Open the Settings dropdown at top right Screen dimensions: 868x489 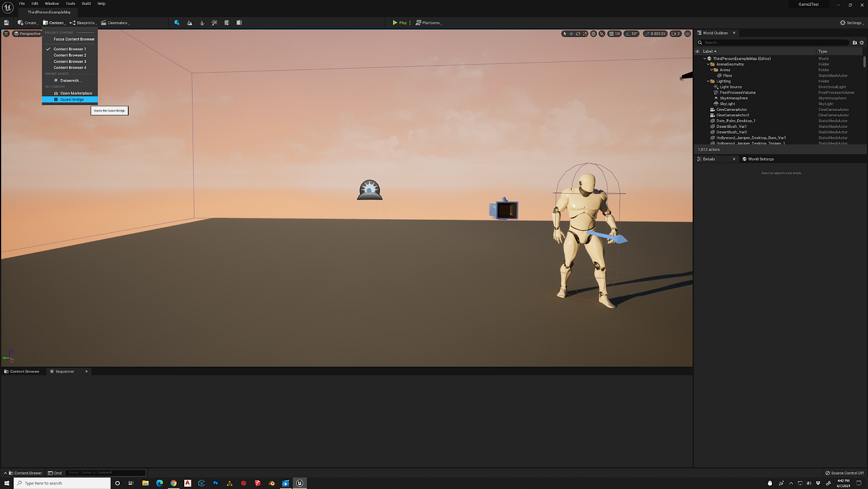pos(851,23)
